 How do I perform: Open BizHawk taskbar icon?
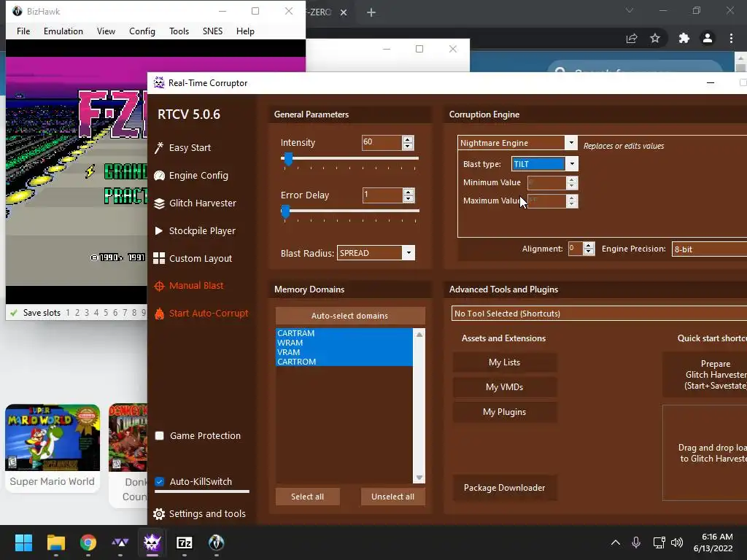[216, 542]
